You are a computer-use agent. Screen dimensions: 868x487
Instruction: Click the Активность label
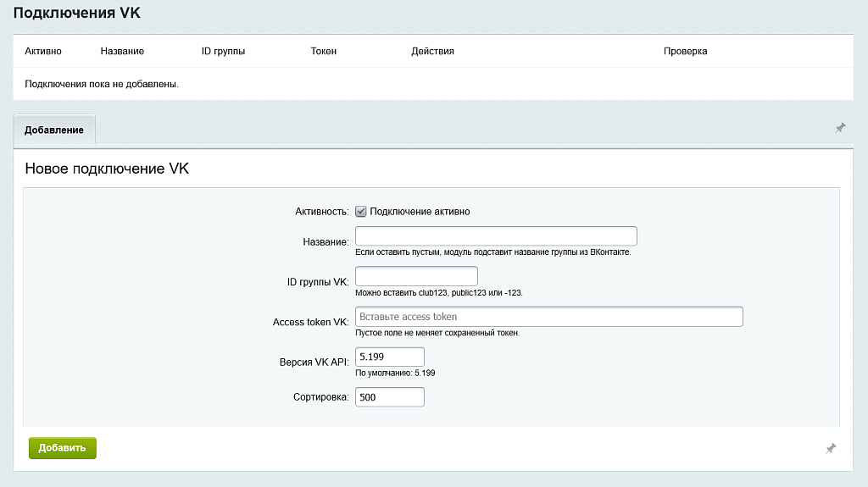322,212
